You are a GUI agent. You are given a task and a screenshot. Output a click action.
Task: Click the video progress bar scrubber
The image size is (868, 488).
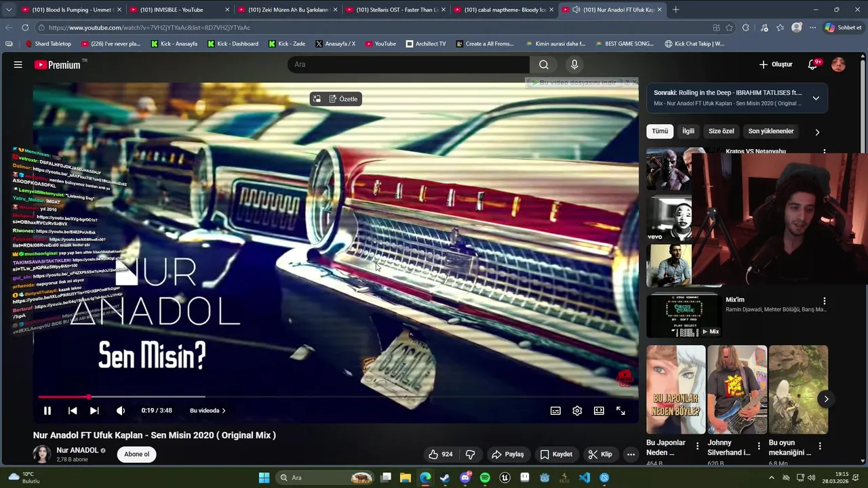pyautogui.click(x=88, y=396)
